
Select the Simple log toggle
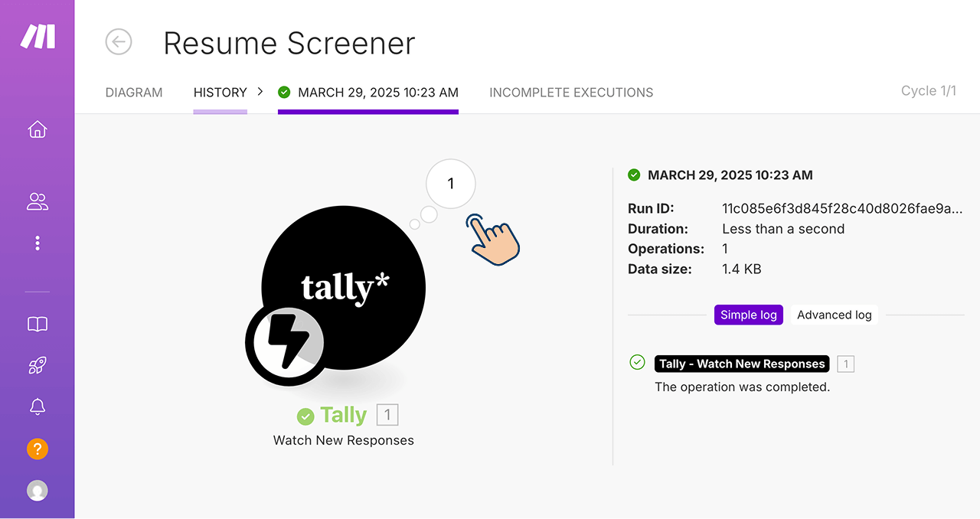(x=749, y=315)
